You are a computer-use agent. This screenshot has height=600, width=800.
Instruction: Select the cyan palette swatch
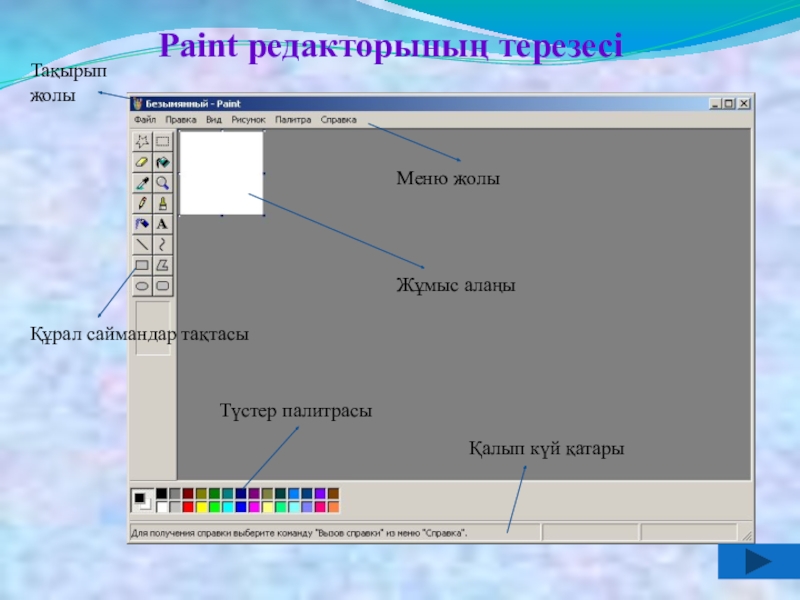click(228, 507)
